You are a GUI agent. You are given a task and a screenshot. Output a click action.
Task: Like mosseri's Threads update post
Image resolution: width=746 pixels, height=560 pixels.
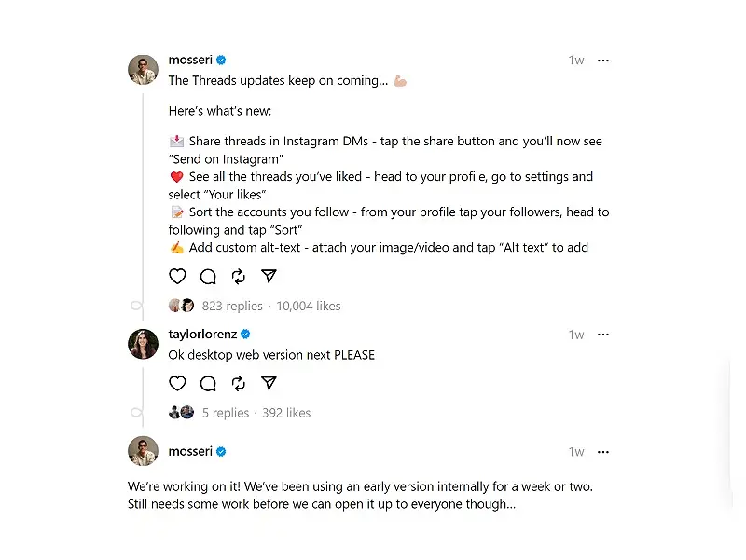click(177, 276)
